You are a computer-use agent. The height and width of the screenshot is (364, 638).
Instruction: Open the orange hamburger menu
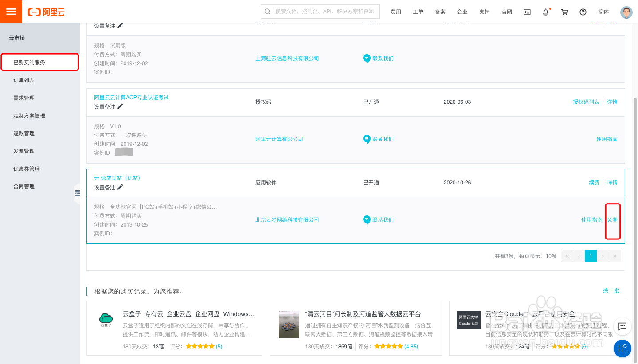pos(11,12)
